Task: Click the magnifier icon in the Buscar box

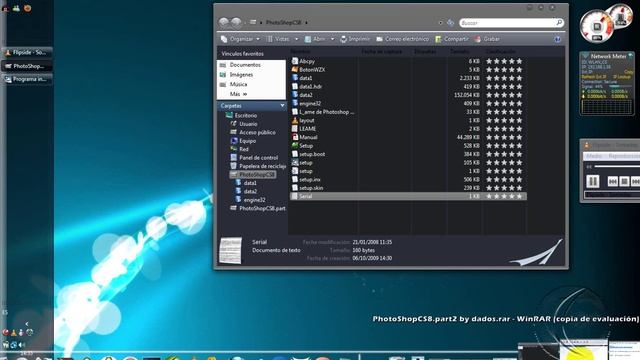Action: pos(559,22)
